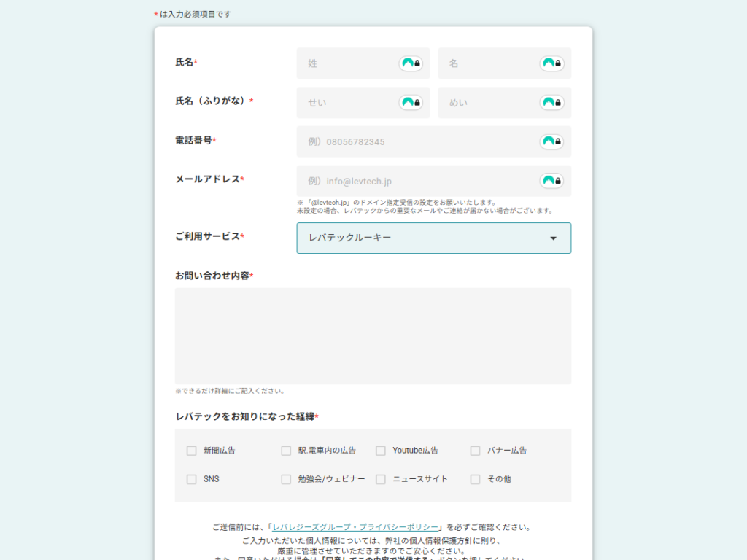Click the password manager icon in the 姓 field
This screenshot has height=560, width=747.
tap(411, 63)
